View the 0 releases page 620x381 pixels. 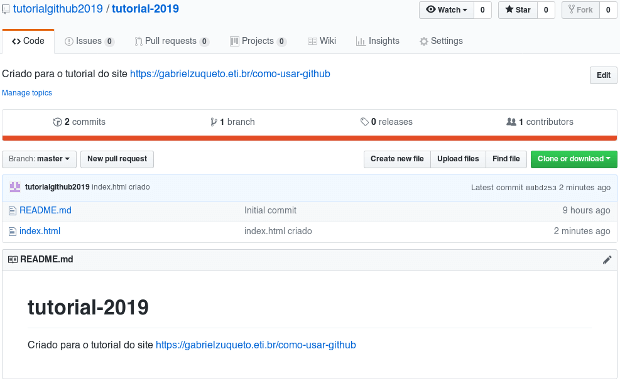click(x=386, y=122)
